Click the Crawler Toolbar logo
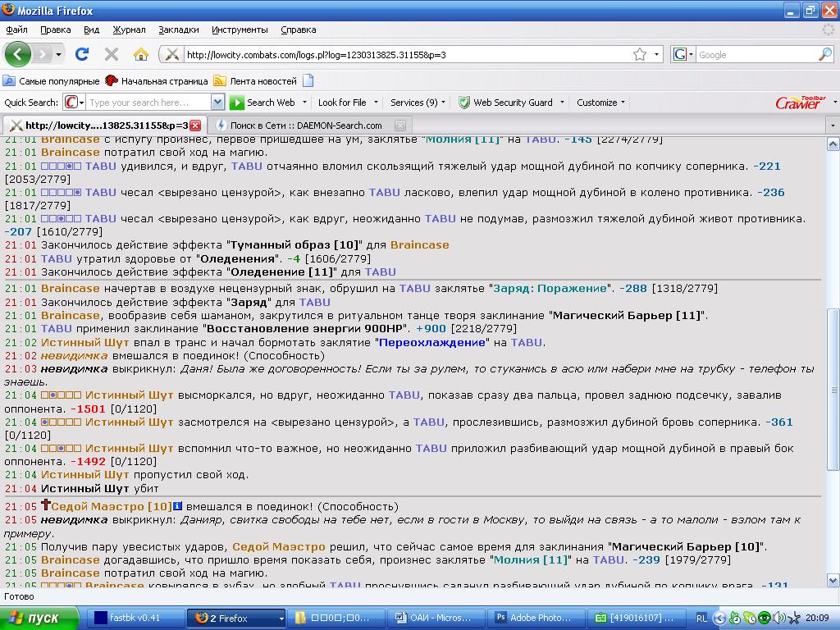Screen dimensions: 840x630 pyautogui.click(x=801, y=102)
